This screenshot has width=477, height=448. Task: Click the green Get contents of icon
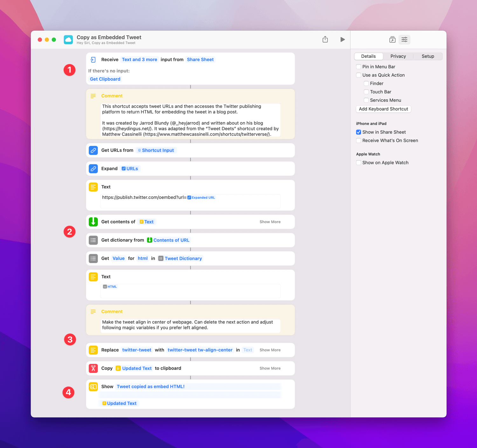point(93,222)
